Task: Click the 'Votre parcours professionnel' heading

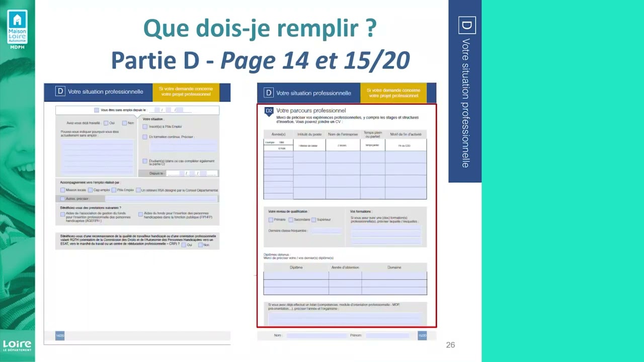Action: tap(311, 111)
